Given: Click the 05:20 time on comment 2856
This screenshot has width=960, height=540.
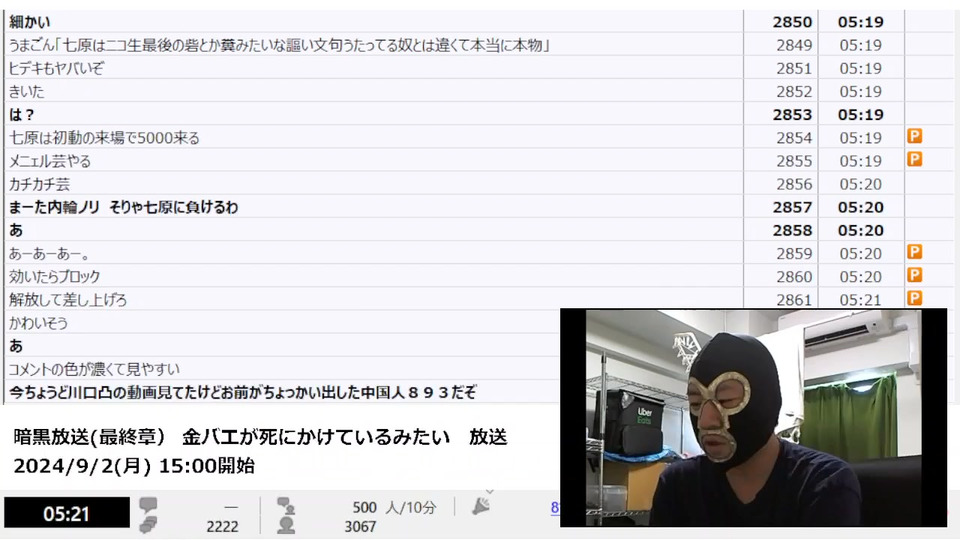Looking at the screenshot, I should (x=861, y=184).
